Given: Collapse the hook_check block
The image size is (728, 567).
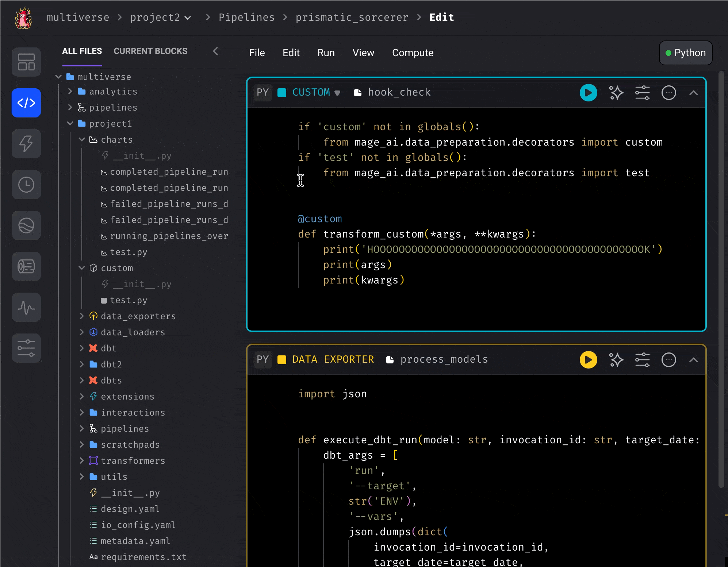Looking at the screenshot, I should click(694, 93).
